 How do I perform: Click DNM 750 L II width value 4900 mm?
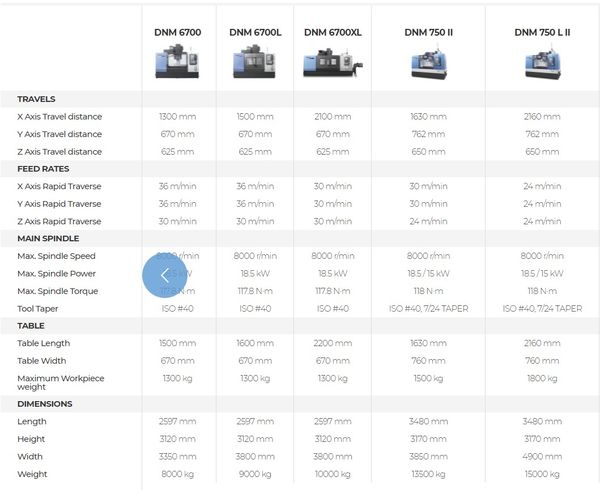pyautogui.click(x=542, y=456)
